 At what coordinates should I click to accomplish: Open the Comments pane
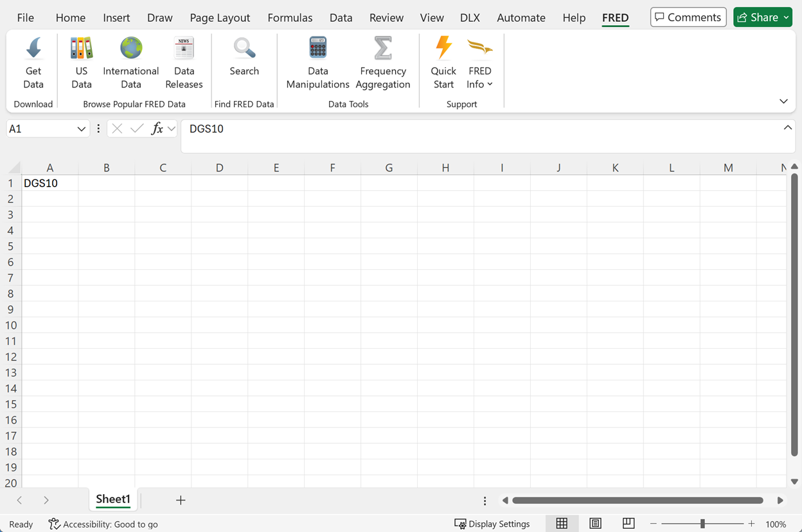click(x=688, y=17)
